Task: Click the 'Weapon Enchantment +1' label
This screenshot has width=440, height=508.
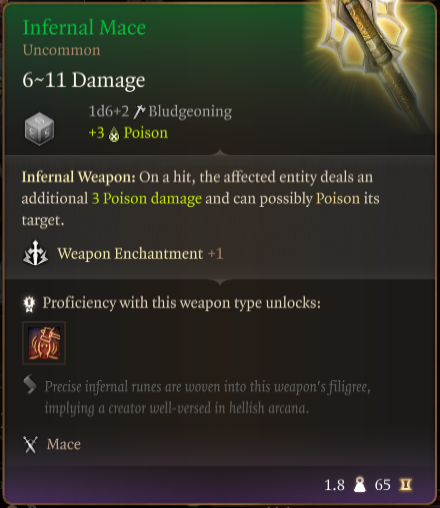Action: pyautogui.click(x=140, y=254)
